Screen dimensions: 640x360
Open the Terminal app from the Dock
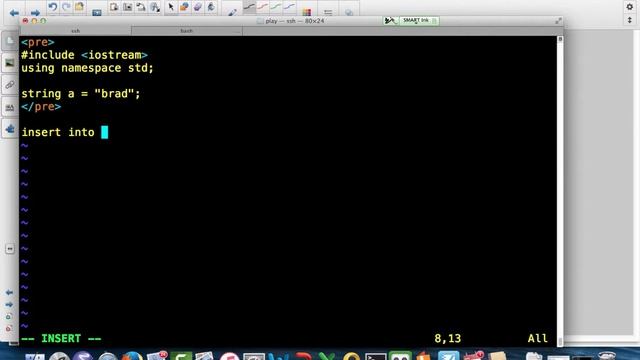(x=376, y=356)
